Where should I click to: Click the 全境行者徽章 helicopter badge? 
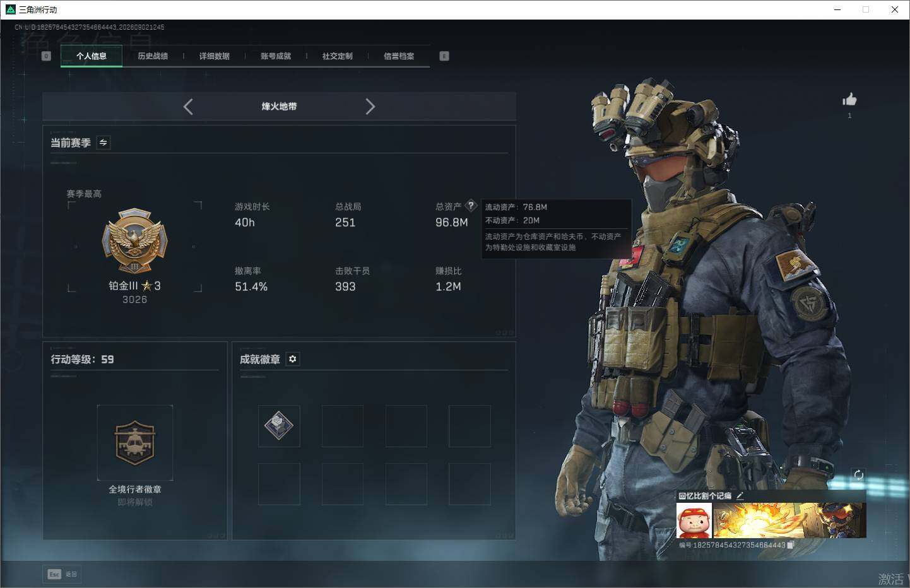[x=135, y=443]
